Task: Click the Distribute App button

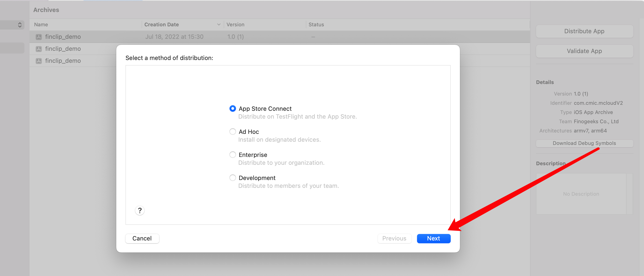Action: coord(584,31)
